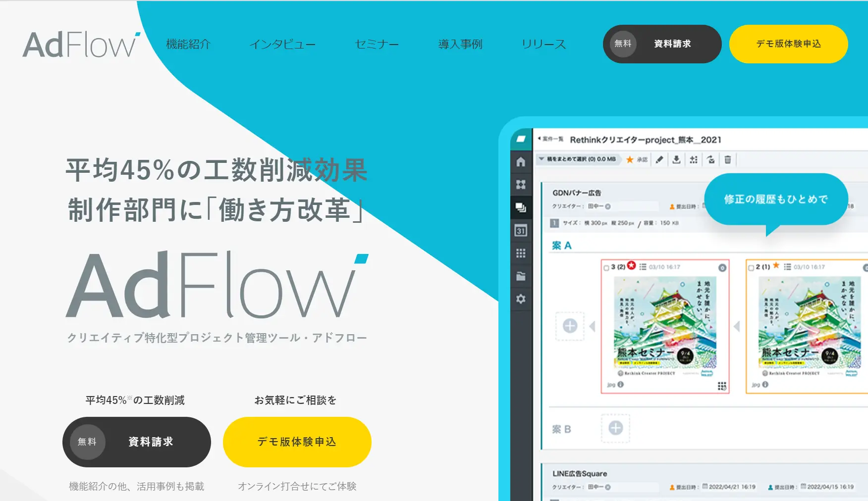
Task: Click the 2022/04/21 16:19 date field
Action: tap(729, 487)
